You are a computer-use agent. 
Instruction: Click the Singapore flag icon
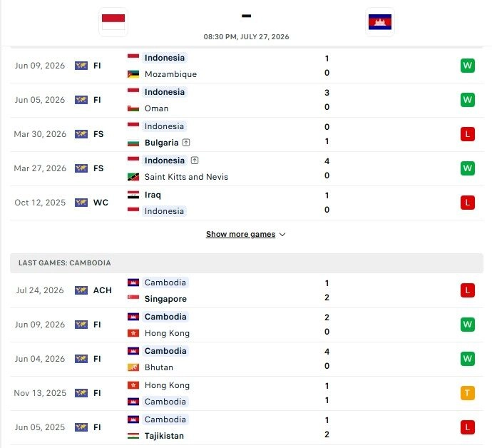click(x=133, y=297)
